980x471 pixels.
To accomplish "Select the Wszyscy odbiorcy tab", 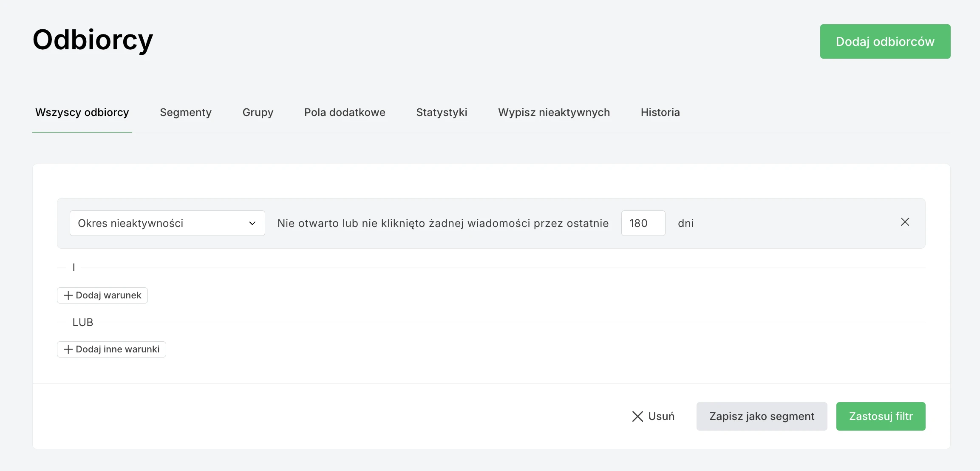I will [82, 112].
